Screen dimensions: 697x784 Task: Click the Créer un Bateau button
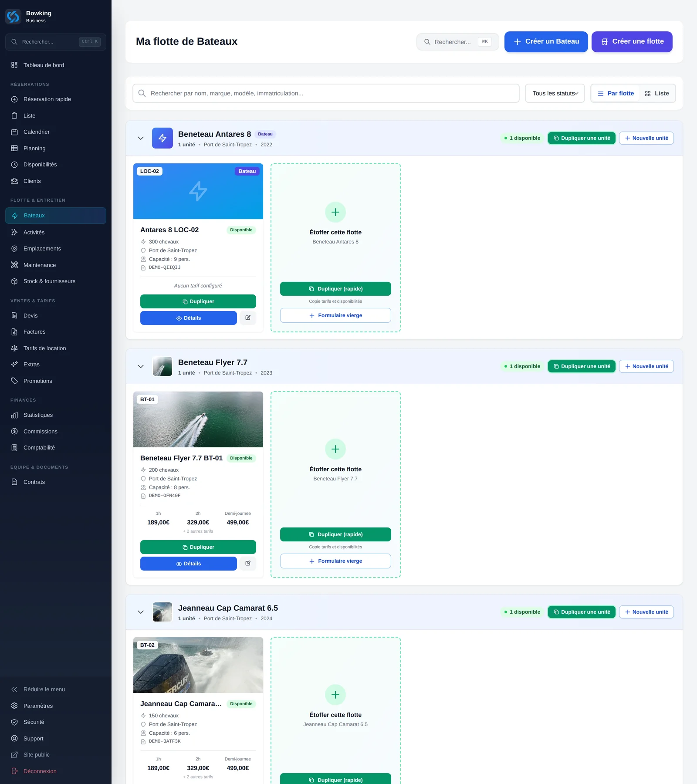coord(546,42)
